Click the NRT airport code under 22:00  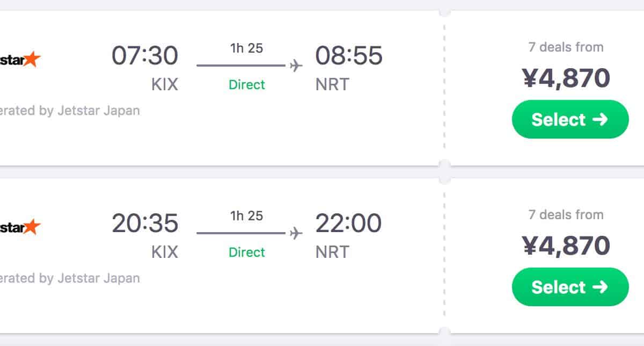[x=332, y=253]
